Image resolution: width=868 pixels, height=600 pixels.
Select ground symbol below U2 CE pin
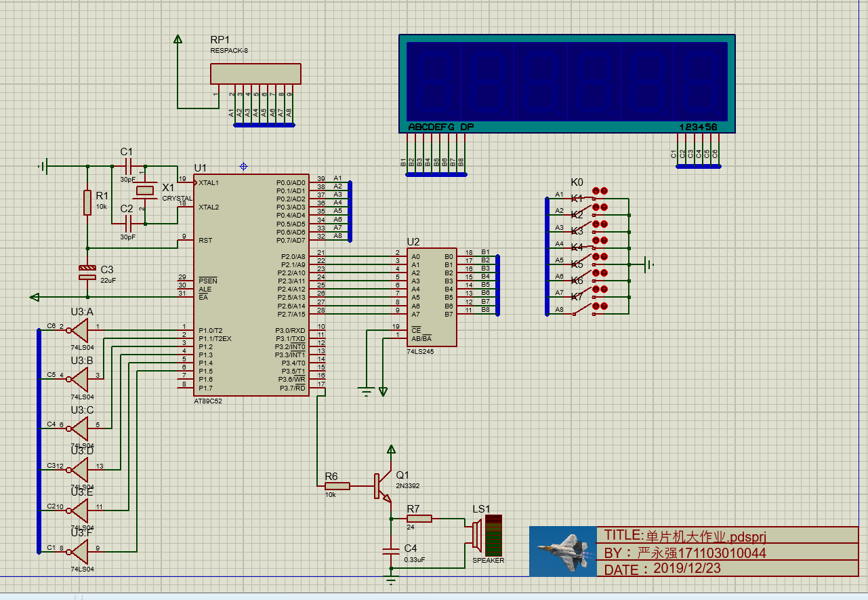pos(366,391)
